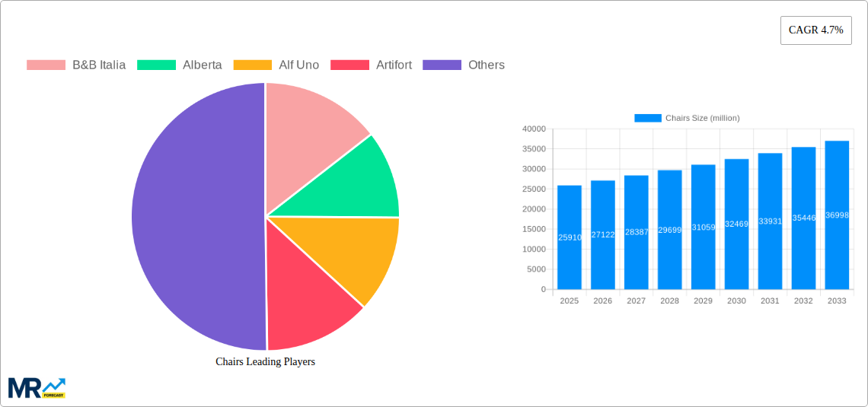Viewport: 868px width, 407px height.
Task: Click the 2028 bar labeled 29699
Action: click(670, 230)
